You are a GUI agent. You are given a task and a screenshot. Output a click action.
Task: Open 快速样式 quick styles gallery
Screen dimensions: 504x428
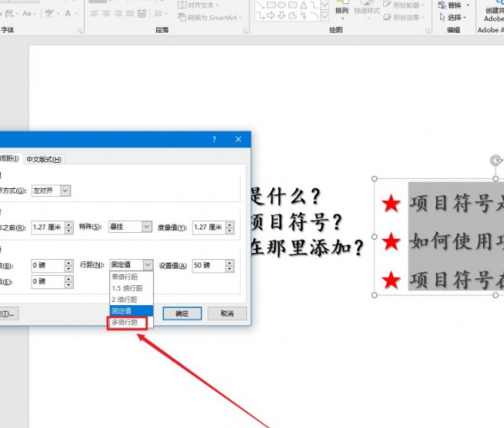365,9
